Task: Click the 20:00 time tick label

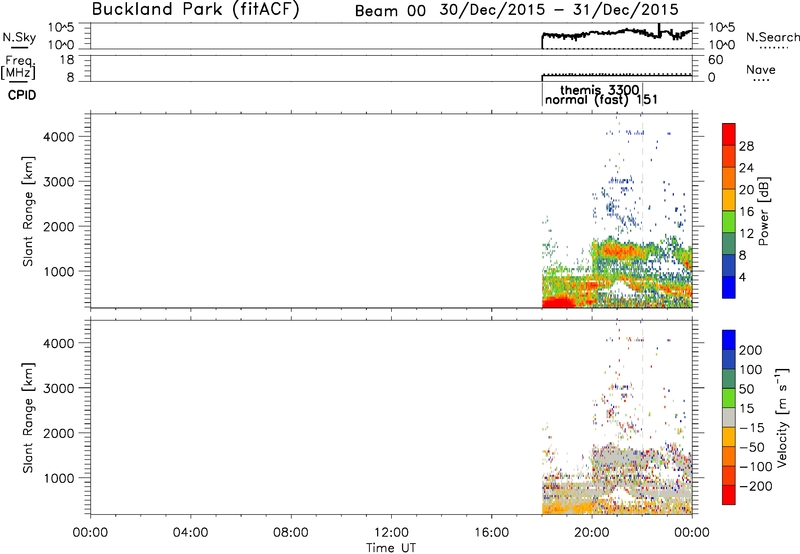Action: click(591, 533)
